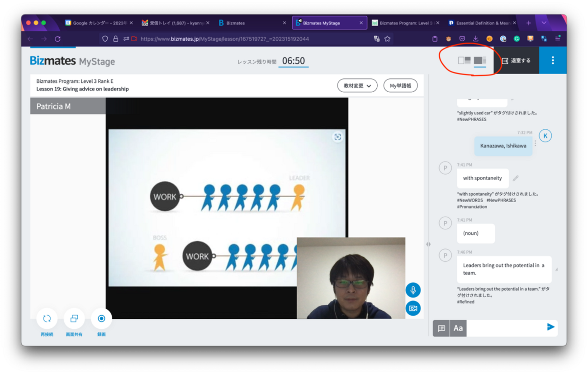Click the tracking protection shield icon
This screenshot has width=588, height=374.
click(x=105, y=39)
